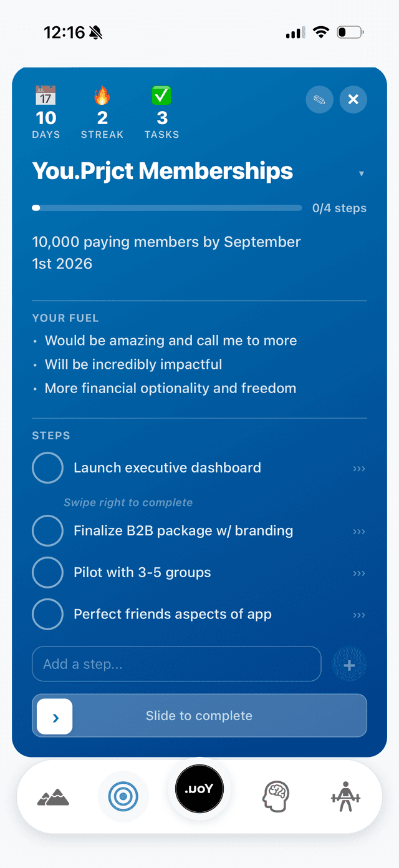Tick the Pilot with 3-5 groups circle
This screenshot has height=868, width=399.
tap(47, 572)
